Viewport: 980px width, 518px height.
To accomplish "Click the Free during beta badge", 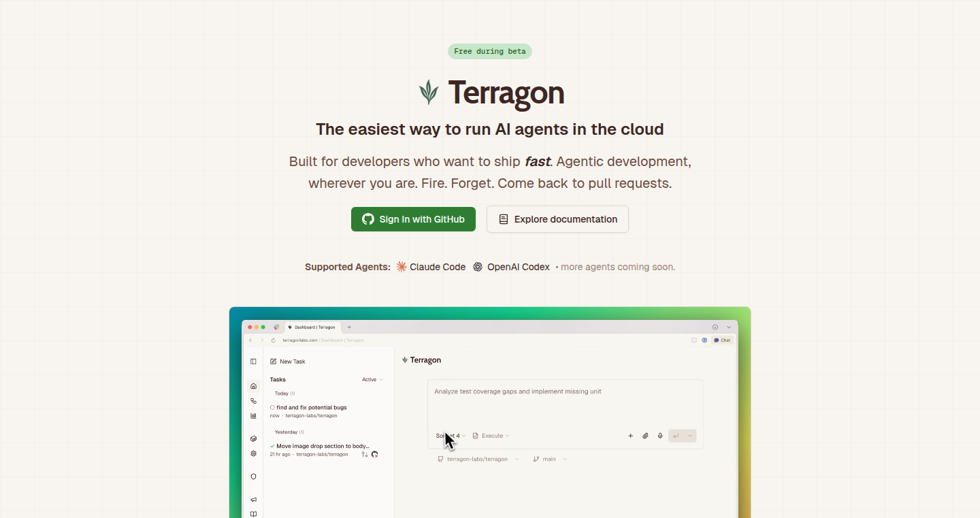I will (x=490, y=51).
